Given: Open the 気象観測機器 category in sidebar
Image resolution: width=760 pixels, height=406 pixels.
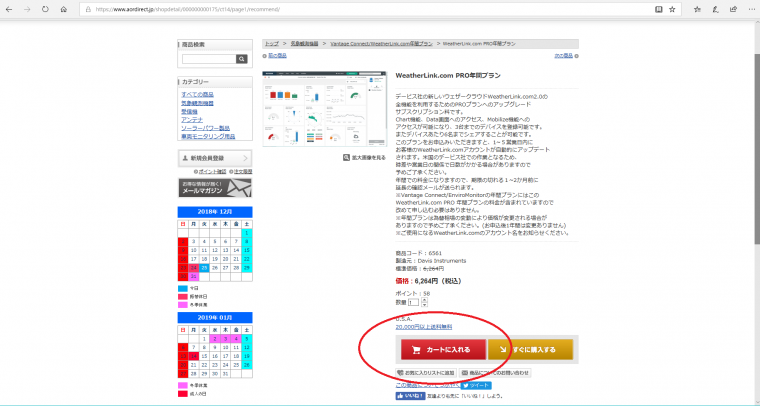Looking at the screenshot, I should [x=197, y=103].
